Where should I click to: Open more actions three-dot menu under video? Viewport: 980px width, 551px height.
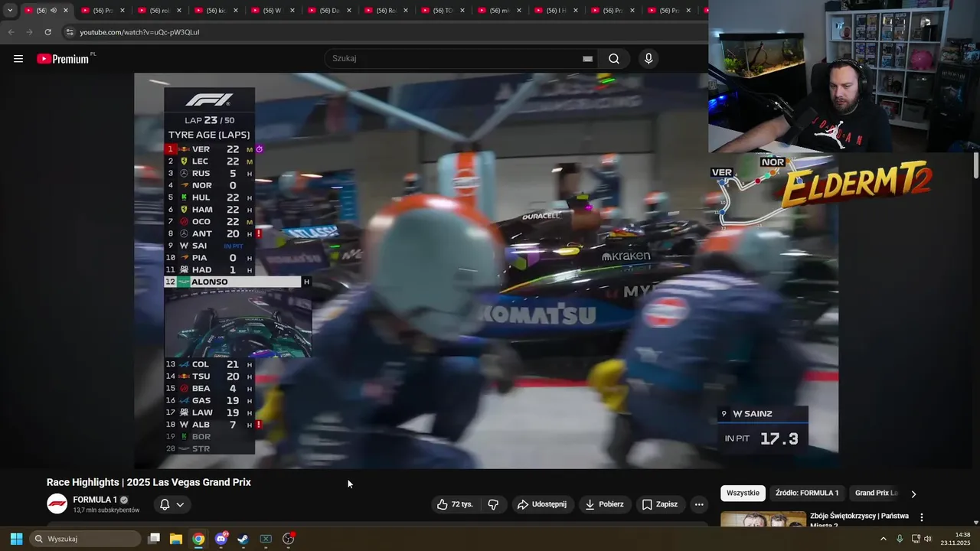tap(699, 504)
